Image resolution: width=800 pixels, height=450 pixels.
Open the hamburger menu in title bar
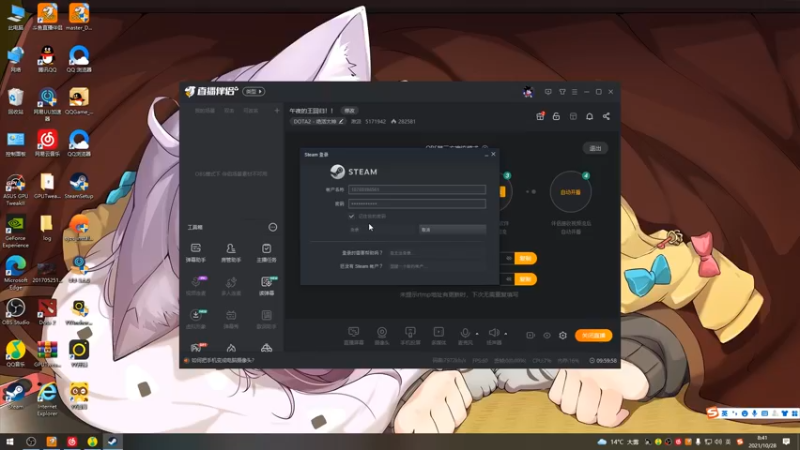click(574, 92)
